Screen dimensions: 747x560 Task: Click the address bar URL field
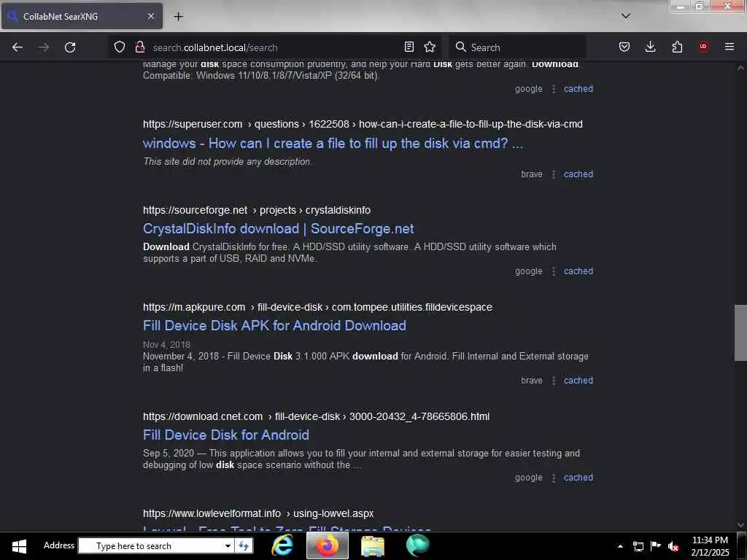[274, 47]
